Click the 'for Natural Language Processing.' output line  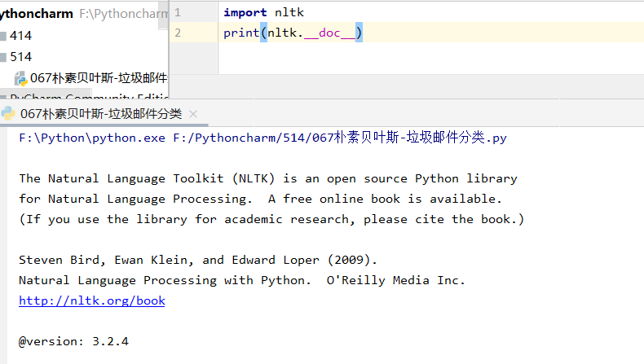[260, 199]
